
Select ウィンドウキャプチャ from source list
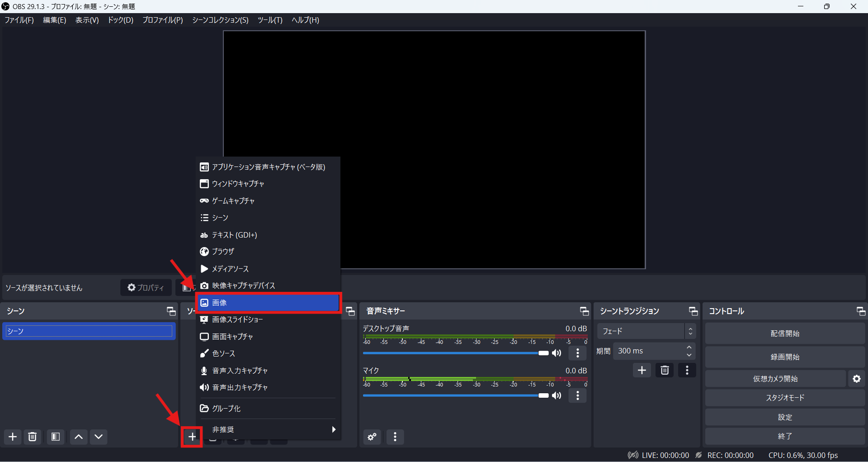pyautogui.click(x=268, y=184)
